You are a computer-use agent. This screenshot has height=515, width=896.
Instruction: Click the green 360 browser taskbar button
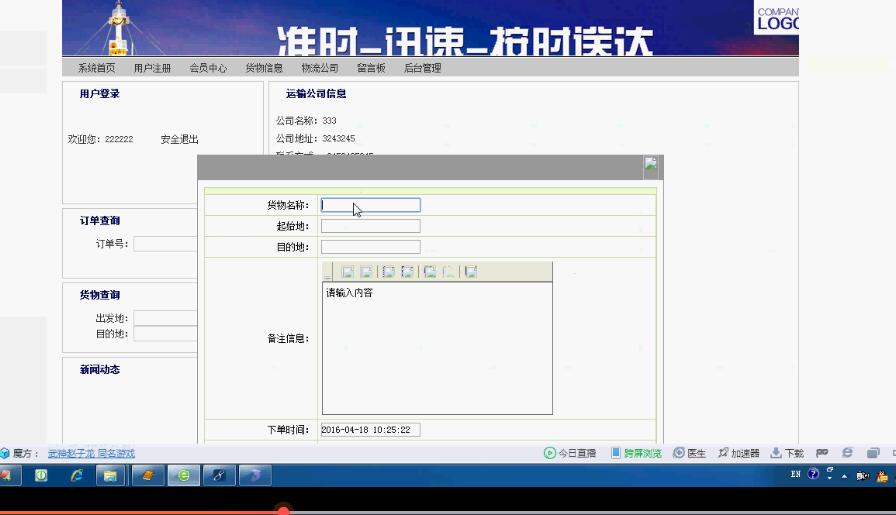click(184, 475)
